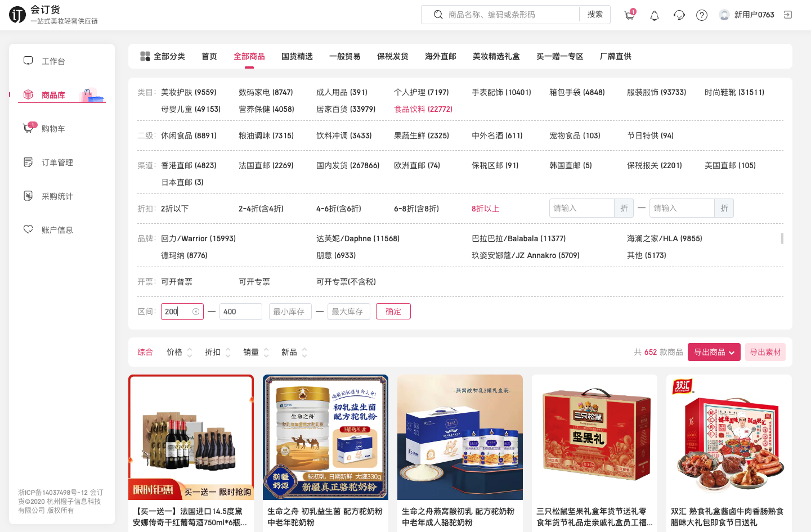Select the 可开普票 invoice filter

point(177,282)
